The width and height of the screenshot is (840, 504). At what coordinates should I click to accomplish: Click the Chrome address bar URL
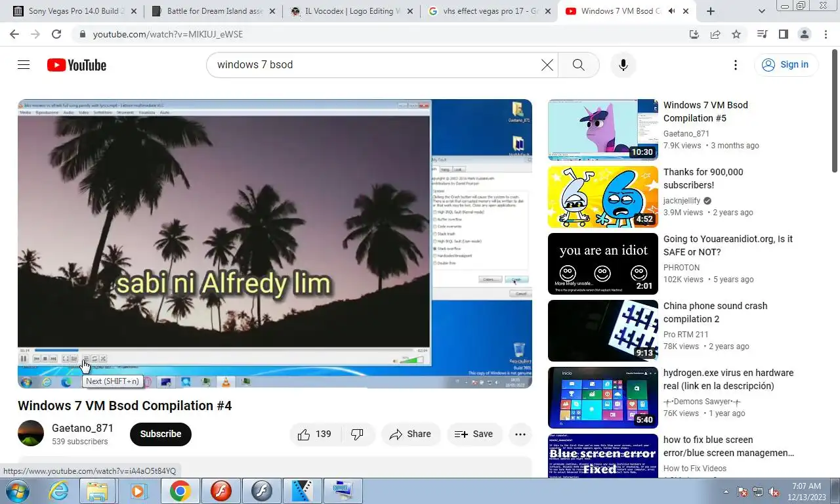pyautogui.click(x=168, y=34)
